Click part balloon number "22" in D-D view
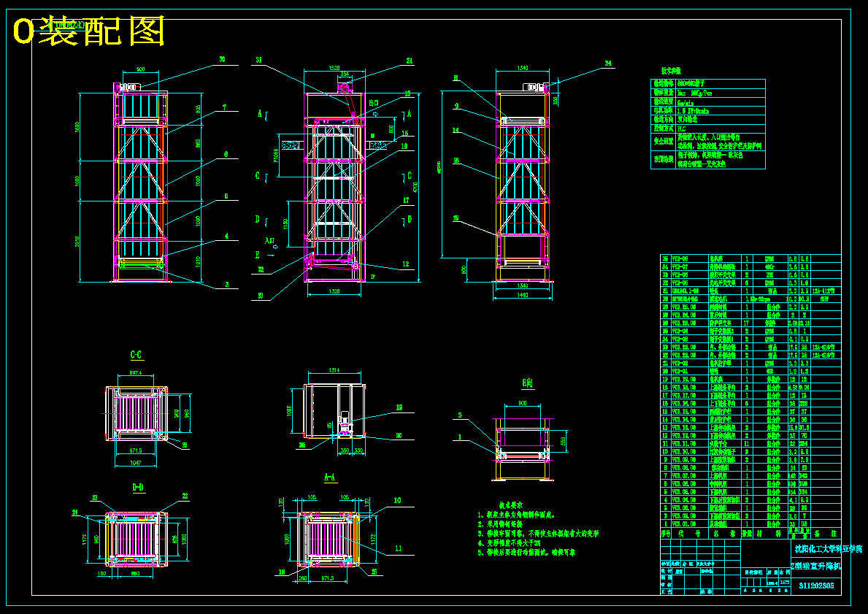The image size is (868, 614). point(185,496)
